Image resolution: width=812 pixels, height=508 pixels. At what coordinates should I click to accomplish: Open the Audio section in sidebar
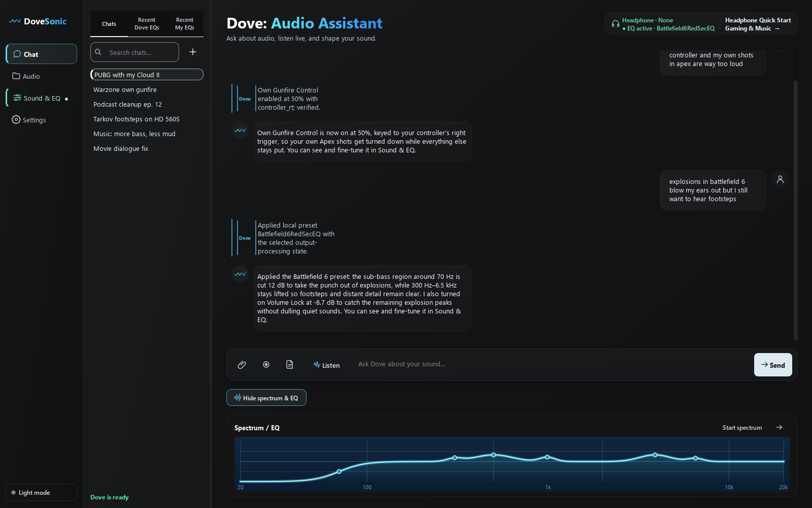point(42,76)
